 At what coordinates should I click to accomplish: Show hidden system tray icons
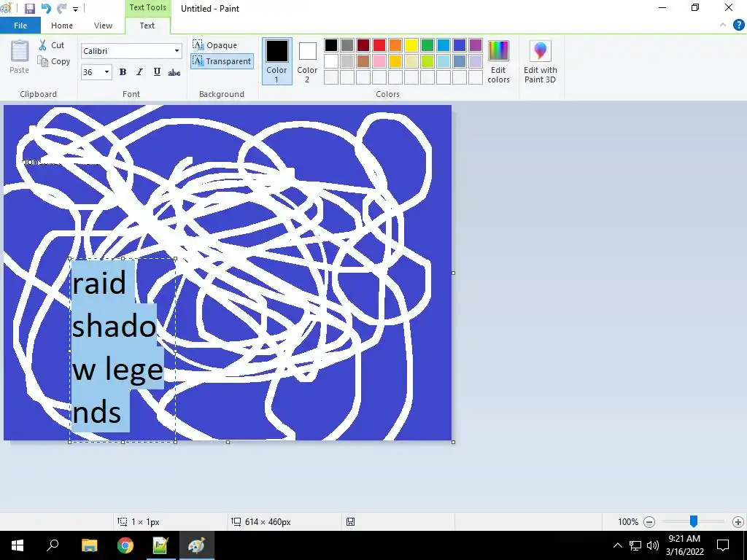click(x=617, y=545)
